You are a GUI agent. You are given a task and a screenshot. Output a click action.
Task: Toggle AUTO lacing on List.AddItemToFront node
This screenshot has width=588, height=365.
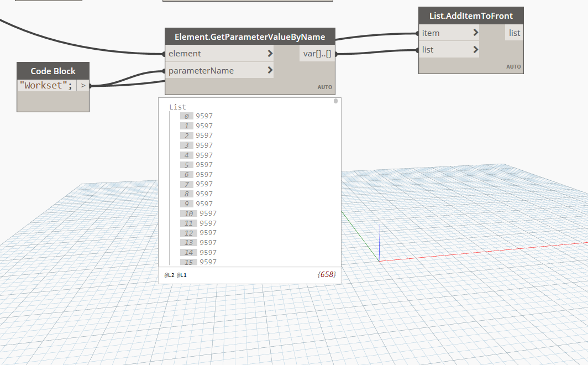pyautogui.click(x=513, y=66)
